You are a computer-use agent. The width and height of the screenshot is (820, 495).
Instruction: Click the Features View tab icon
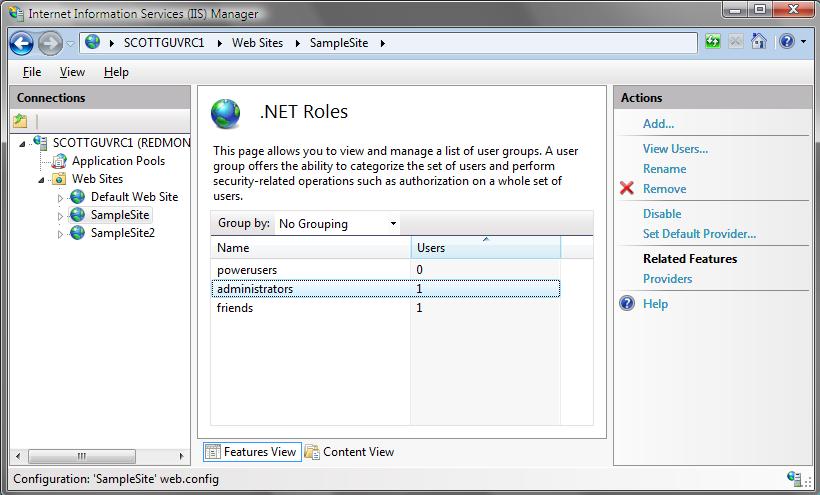213,452
